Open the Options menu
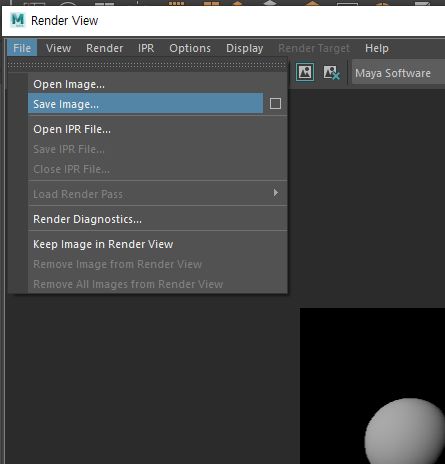 coord(190,48)
